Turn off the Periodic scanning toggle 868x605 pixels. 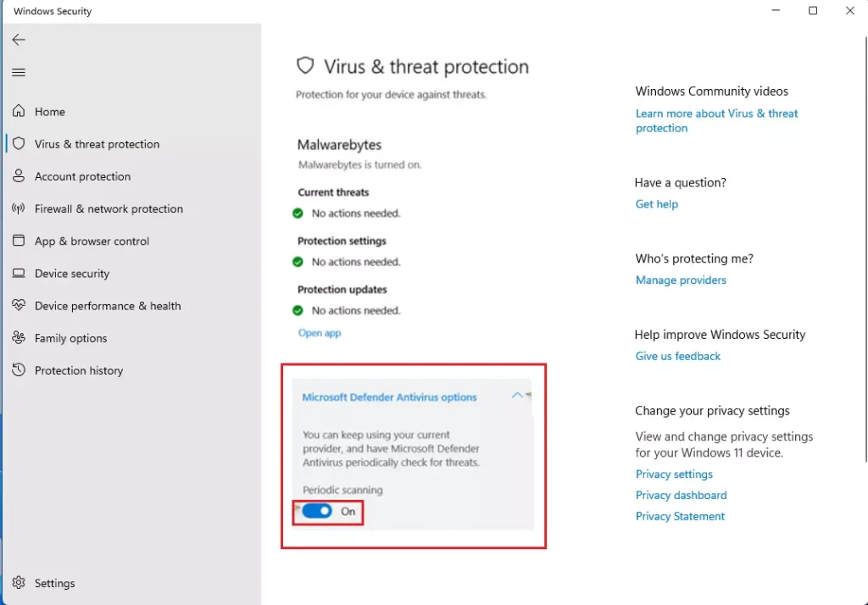[x=317, y=511]
